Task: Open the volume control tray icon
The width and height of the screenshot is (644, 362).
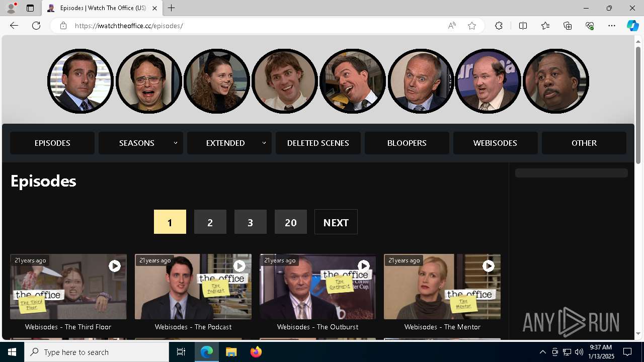Action: [579, 352]
